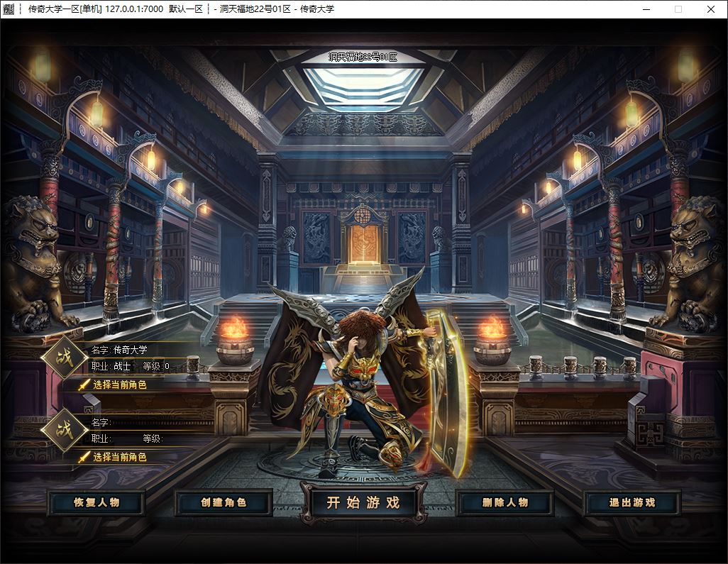Click the 等级: 0 level text
Viewport: 728px width, 564px height.
tap(157, 366)
